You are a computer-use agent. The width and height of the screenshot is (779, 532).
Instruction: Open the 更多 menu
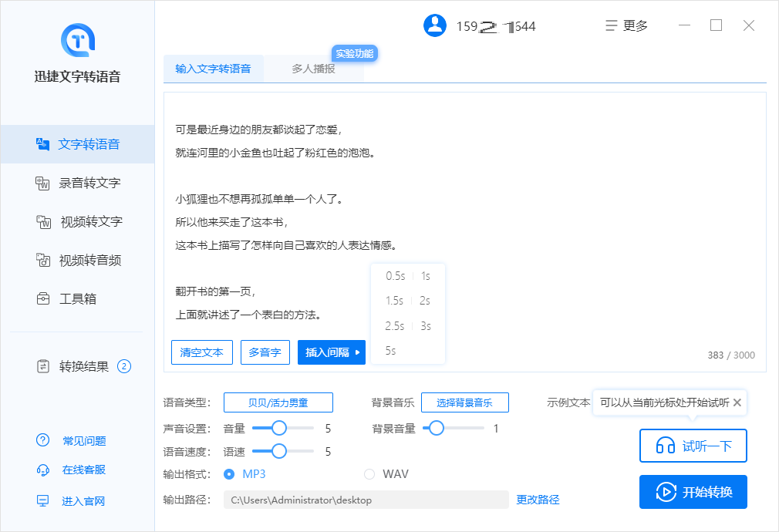(x=626, y=25)
